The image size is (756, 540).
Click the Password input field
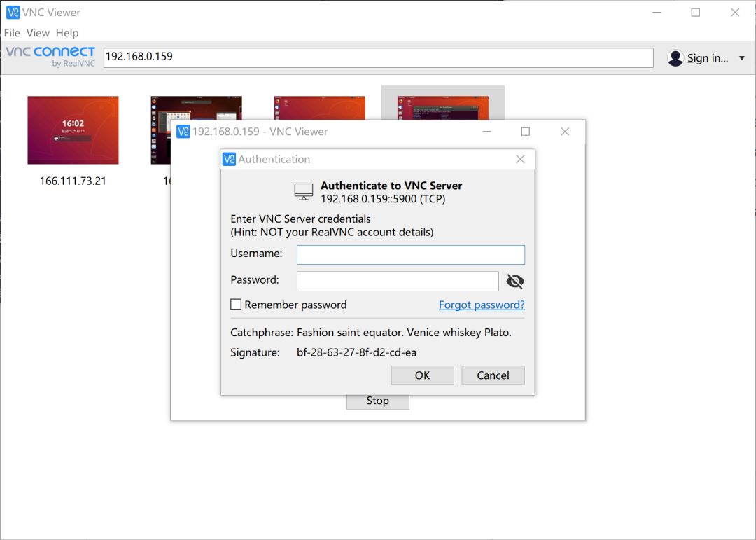coord(398,281)
